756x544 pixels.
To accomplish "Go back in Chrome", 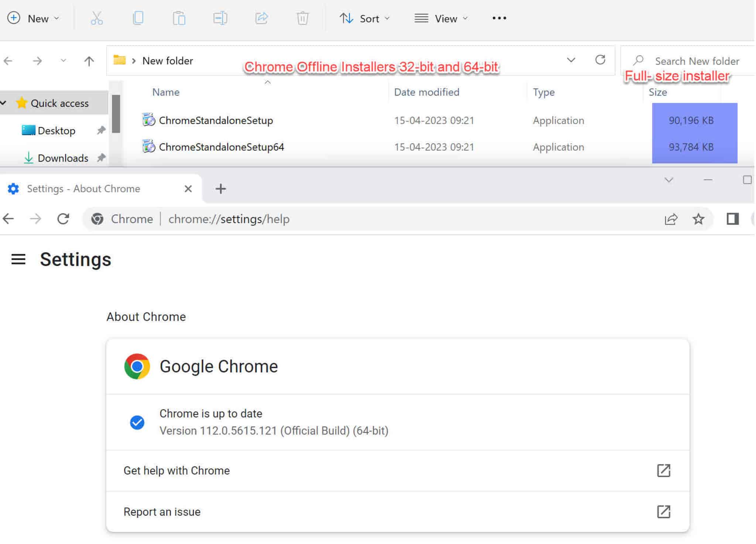I will (8, 219).
